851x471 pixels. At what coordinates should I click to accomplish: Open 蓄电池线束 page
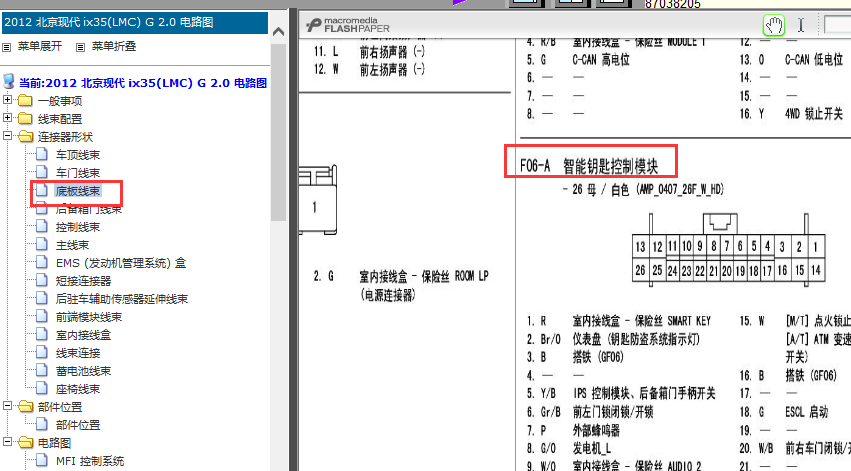pos(83,371)
